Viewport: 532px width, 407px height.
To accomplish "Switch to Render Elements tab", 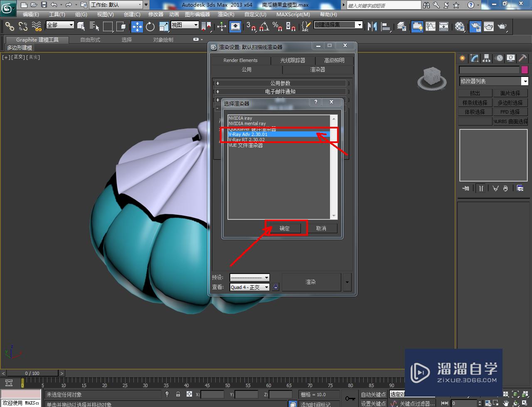I will pyautogui.click(x=240, y=60).
